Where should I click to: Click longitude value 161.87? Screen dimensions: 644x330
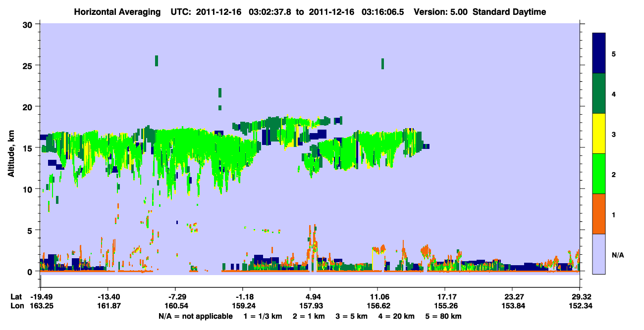[x=108, y=306]
